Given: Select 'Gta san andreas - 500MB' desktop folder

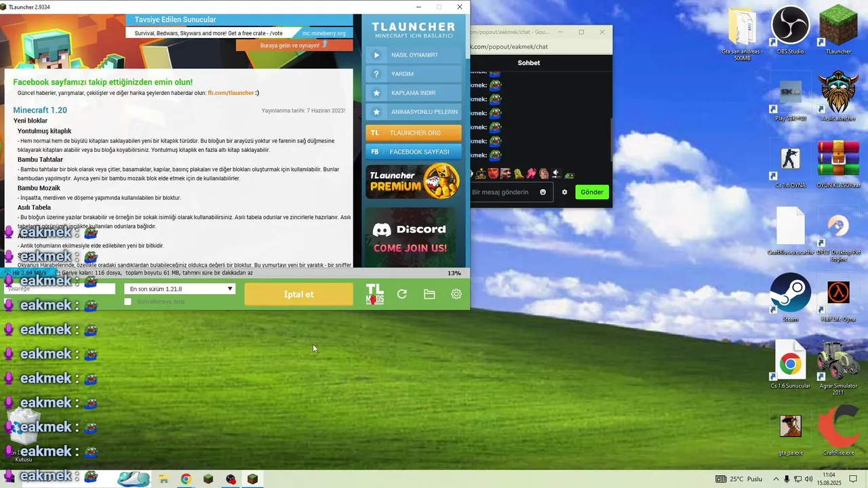Looking at the screenshot, I should tap(743, 34).
